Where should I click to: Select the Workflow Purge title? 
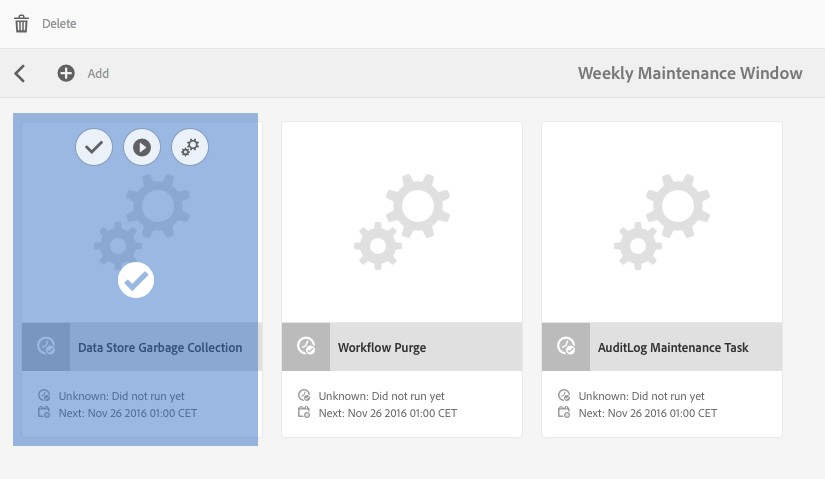[x=382, y=348]
